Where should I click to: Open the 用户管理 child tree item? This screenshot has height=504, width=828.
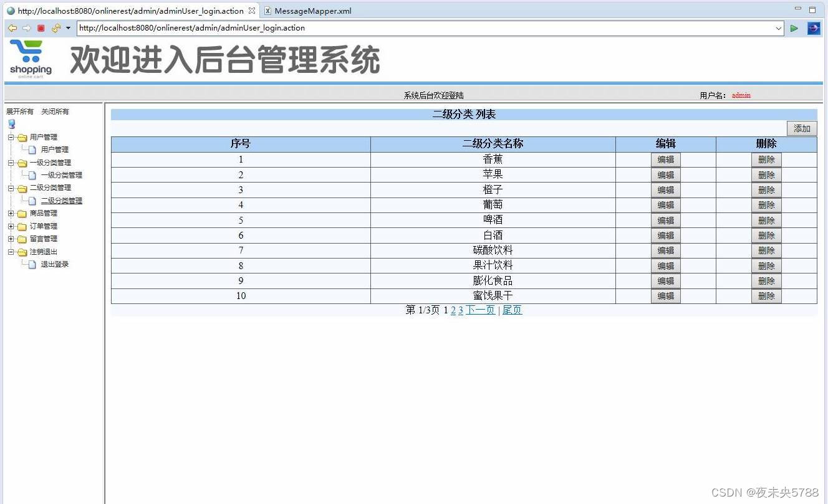click(55, 150)
